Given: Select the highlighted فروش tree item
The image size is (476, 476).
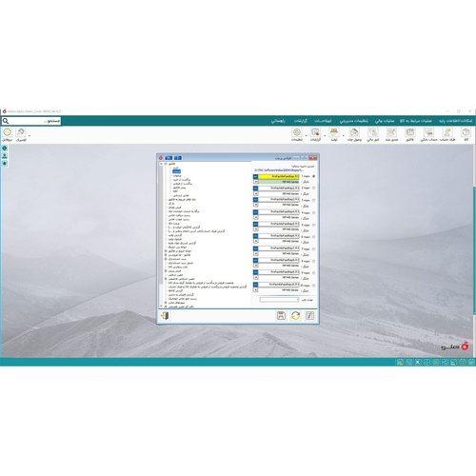Looking at the screenshot, I should coord(177,171).
